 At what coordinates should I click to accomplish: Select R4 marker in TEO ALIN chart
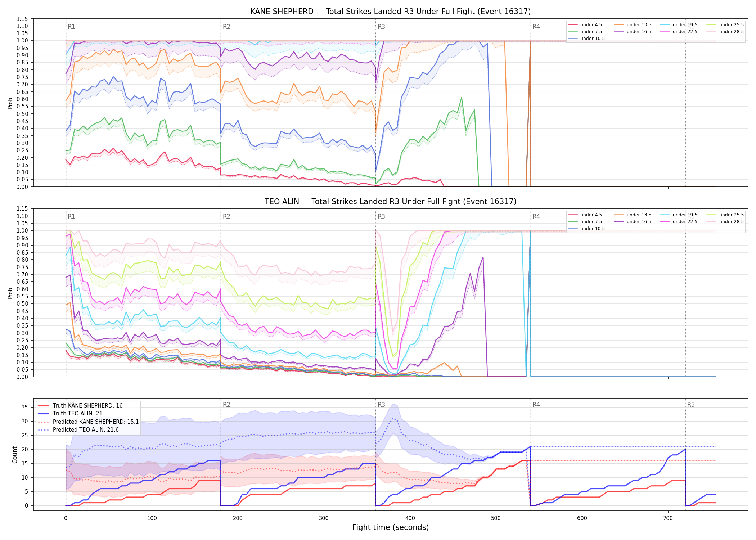[x=536, y=217]
